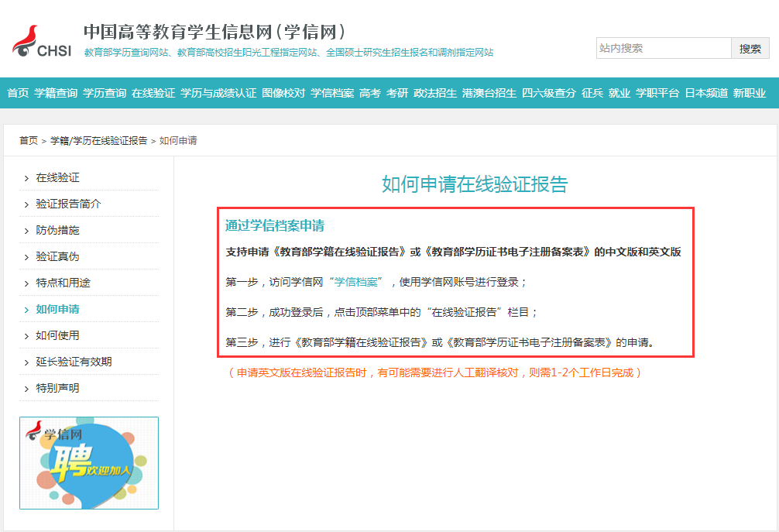Image resolution: width=779 pixels, height=532 pixels.
Task: Go to 学历与成绩认证 navigation item
Action: 218,93
